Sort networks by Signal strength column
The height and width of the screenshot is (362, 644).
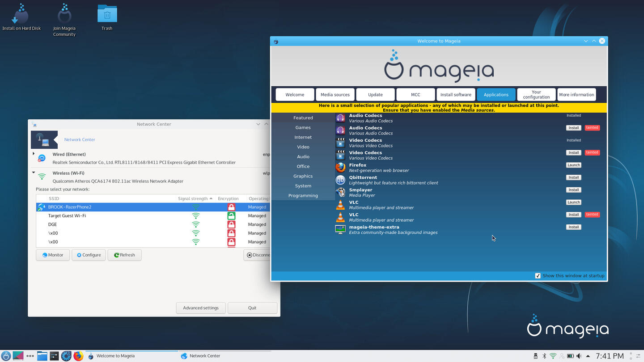click(x=195, y=198)
